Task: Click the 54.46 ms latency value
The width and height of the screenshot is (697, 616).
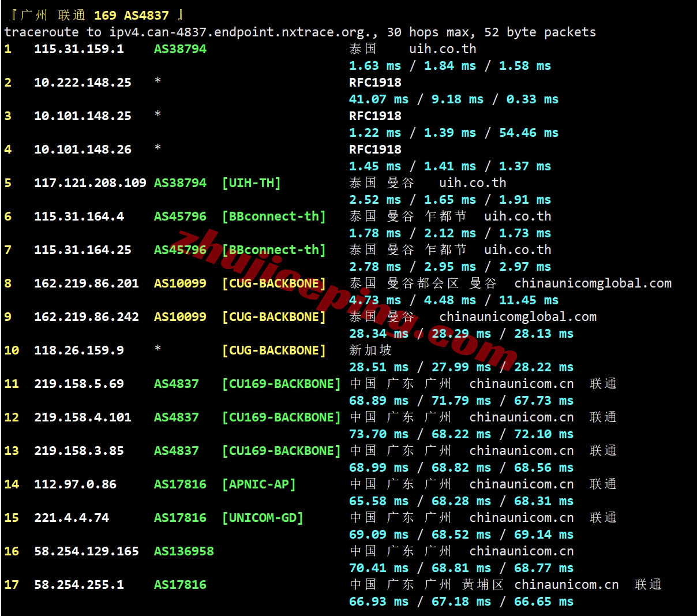Action: click(x=529, y=132)
